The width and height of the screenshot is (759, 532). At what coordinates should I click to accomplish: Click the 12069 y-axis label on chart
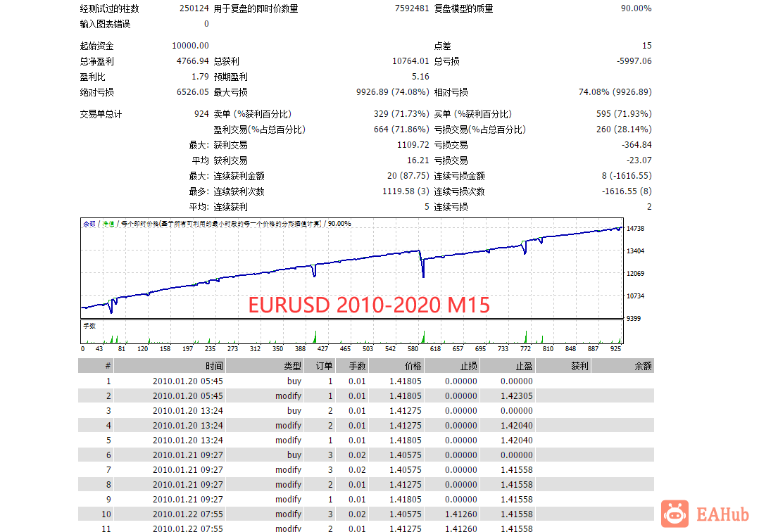[x=635, y=273]
